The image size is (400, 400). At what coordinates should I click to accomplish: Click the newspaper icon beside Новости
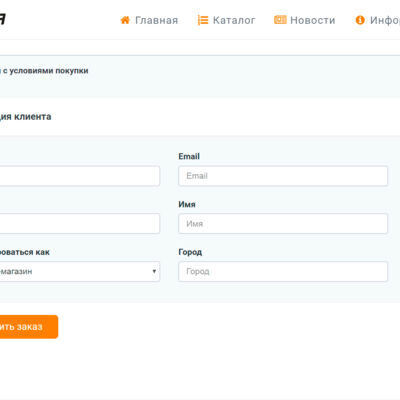coord(280,20)
